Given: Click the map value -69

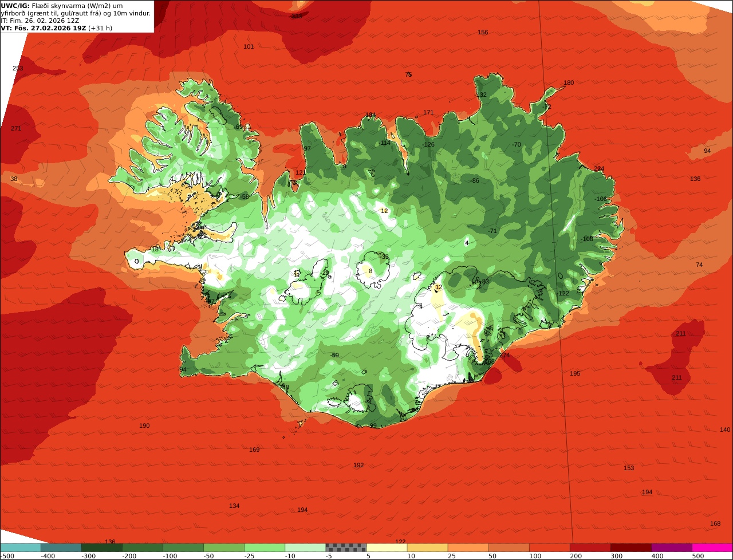Looking at the screenshot, I should coord(238,127).
